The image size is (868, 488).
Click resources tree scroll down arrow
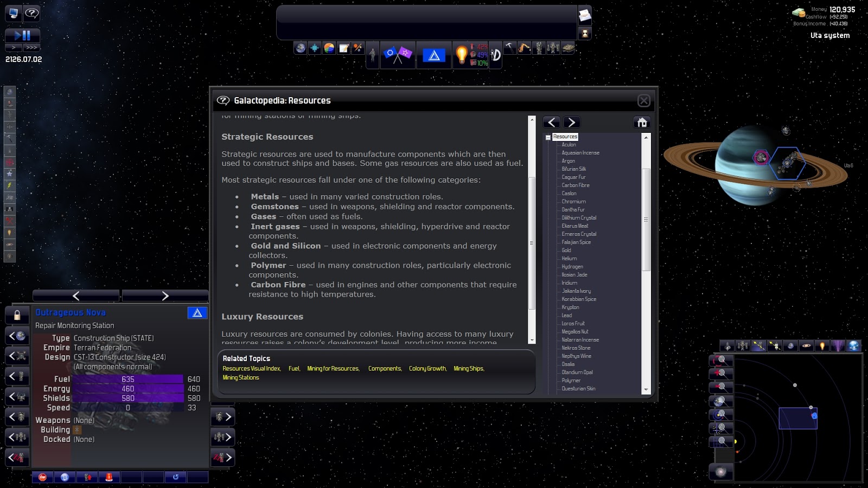point(646,390)
